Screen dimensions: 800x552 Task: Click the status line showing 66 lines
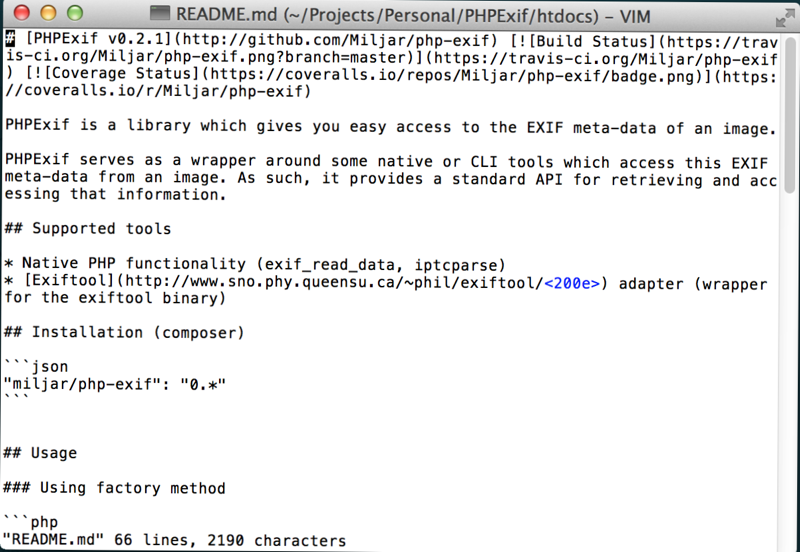[174, 540]
